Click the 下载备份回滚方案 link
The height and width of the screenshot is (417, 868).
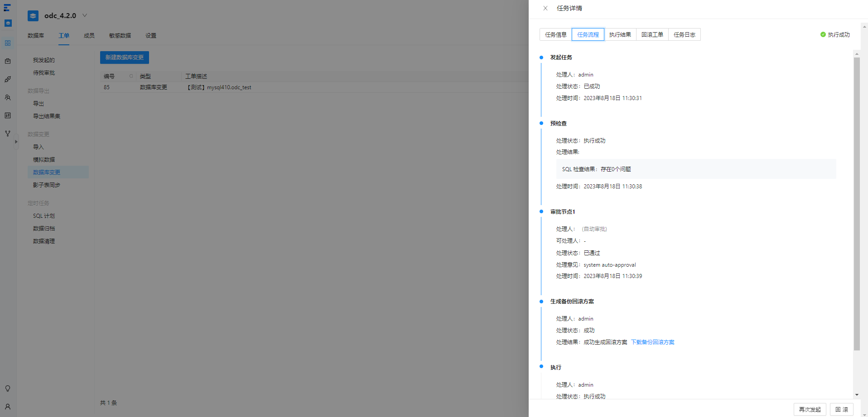652,342
